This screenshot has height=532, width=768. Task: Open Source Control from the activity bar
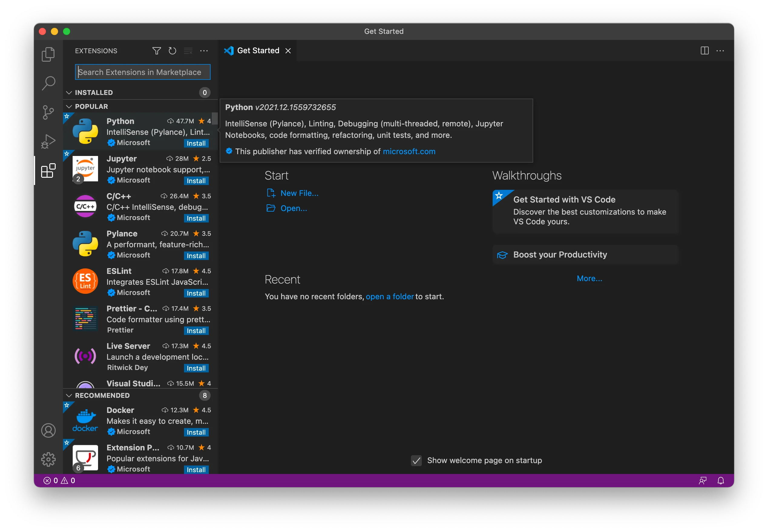(48, 112)
